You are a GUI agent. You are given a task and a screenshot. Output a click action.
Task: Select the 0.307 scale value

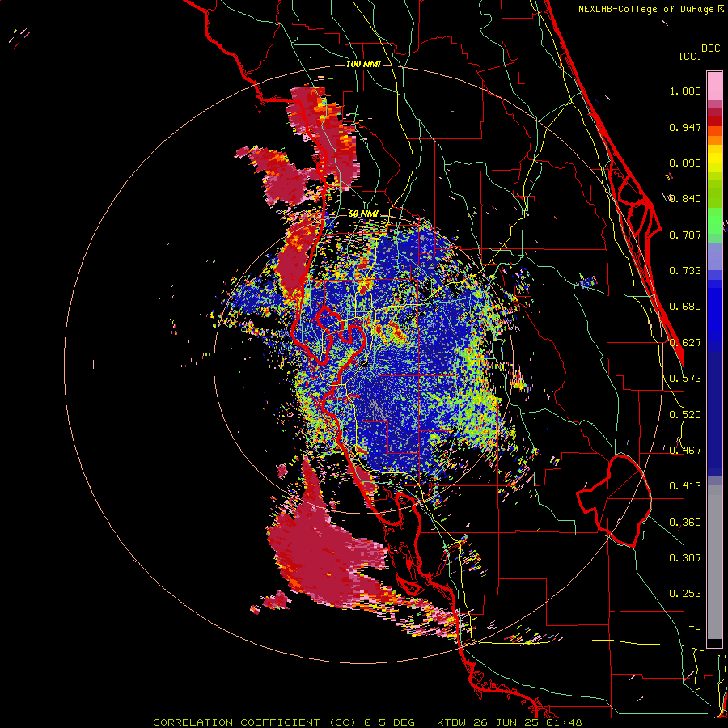[685, 557]
